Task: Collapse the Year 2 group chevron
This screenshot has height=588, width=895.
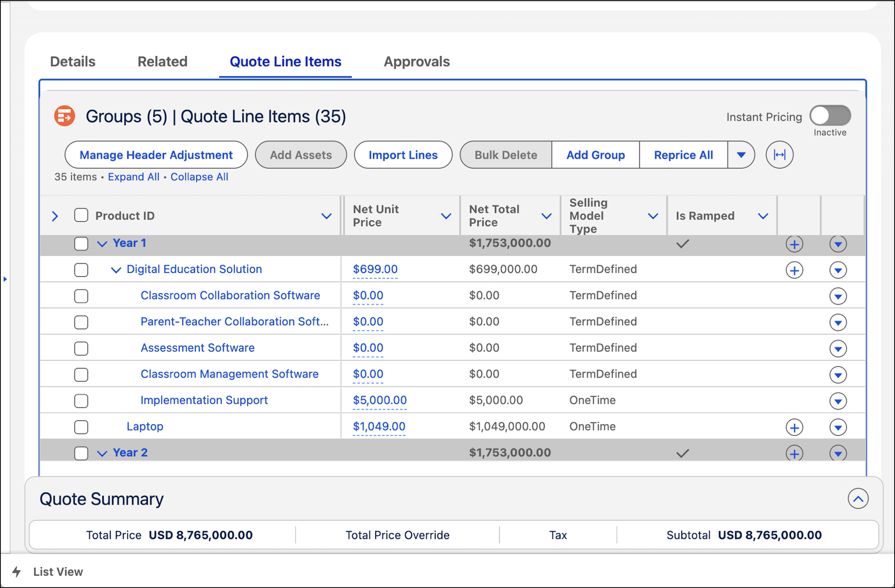Action: 102,453
